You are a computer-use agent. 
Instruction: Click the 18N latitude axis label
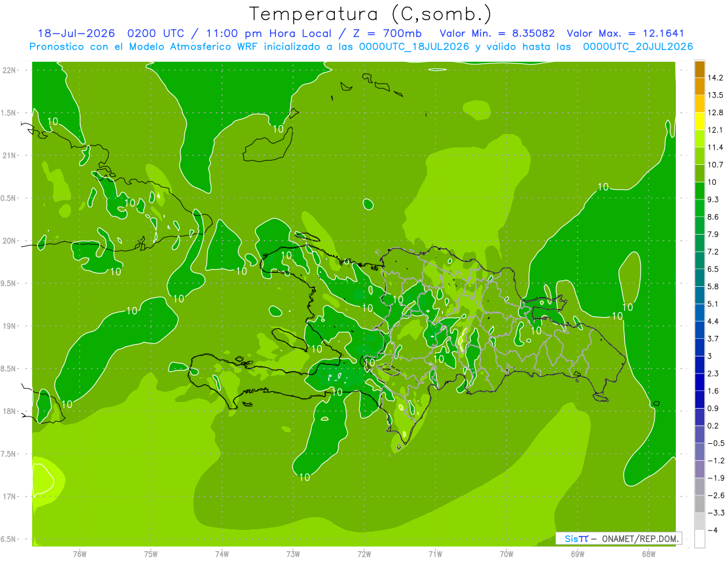[x=10, y=411]
